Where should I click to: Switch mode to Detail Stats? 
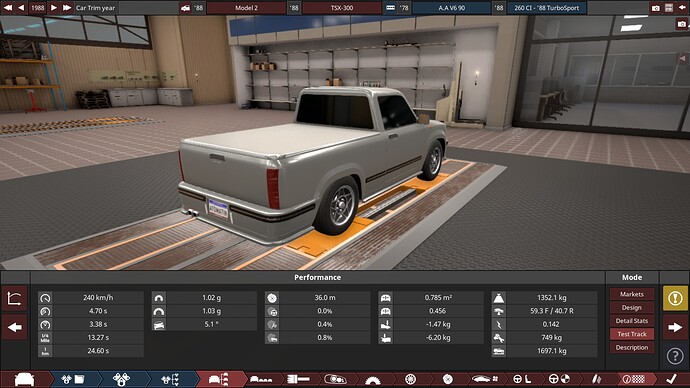tap(631, 321)
